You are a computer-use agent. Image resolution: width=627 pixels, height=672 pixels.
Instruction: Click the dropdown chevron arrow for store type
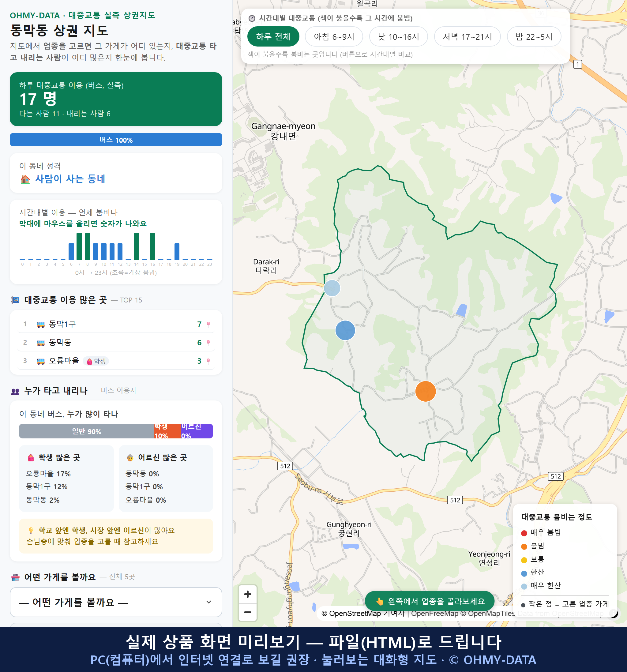coord(209,602)
